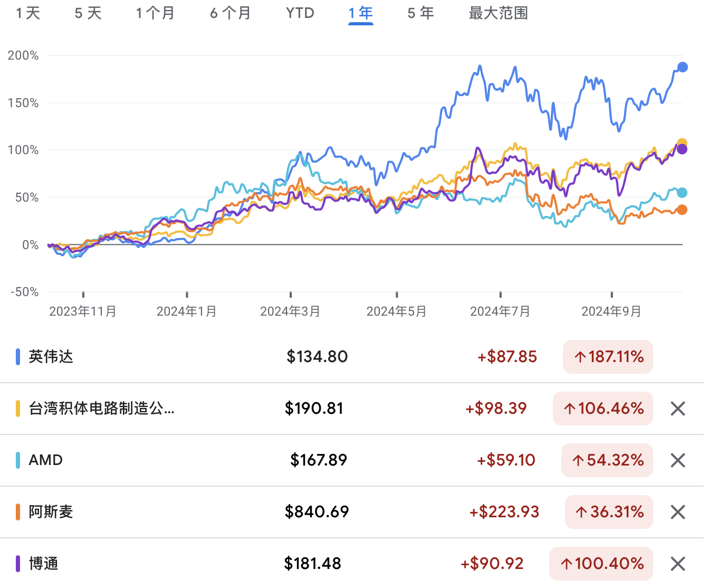Remove 台湾积体电路制造 from comparison
Image resolution: width=708 pixels, height=588 pixels.
678,409
